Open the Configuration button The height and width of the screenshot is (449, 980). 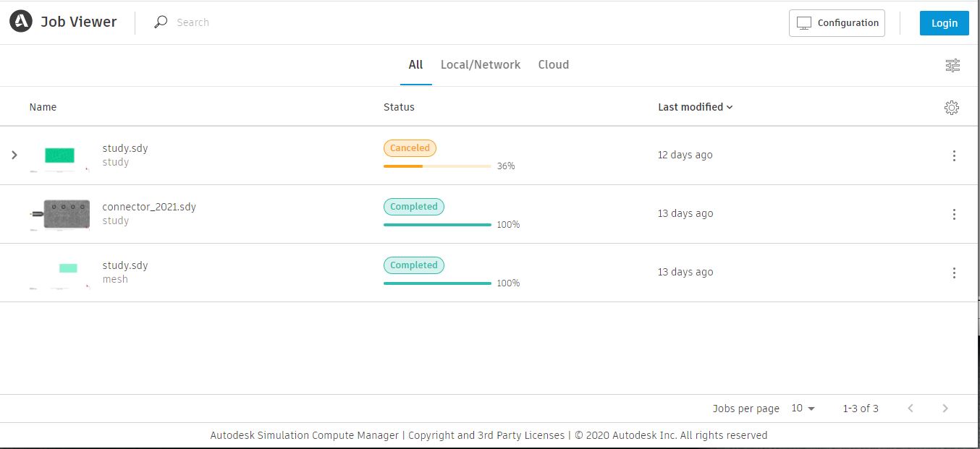tap(837, 23)
